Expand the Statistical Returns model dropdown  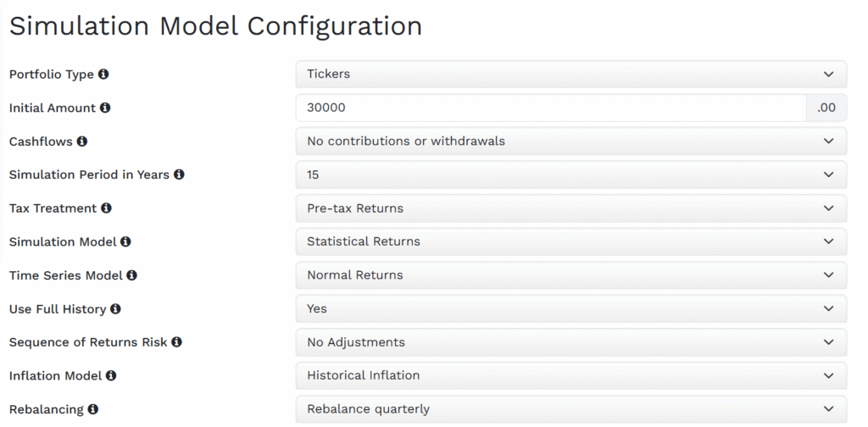pyautogui.click(x=570, y=241)
